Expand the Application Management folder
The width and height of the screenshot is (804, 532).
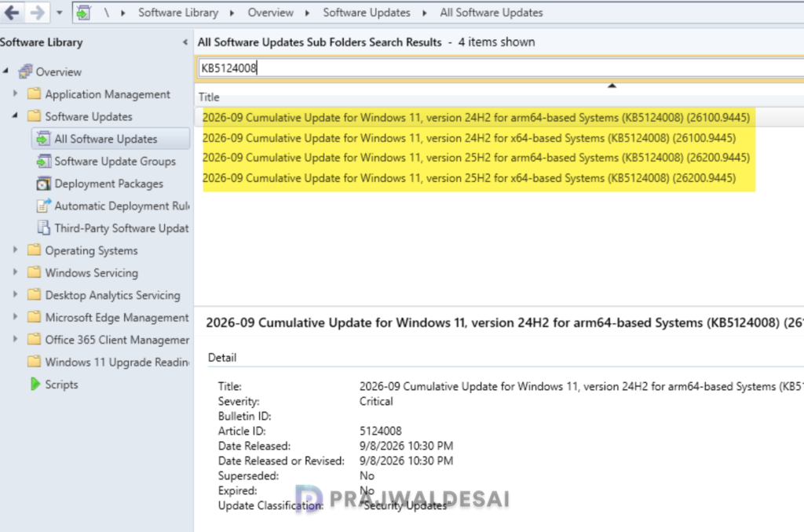tap(16, 93)
